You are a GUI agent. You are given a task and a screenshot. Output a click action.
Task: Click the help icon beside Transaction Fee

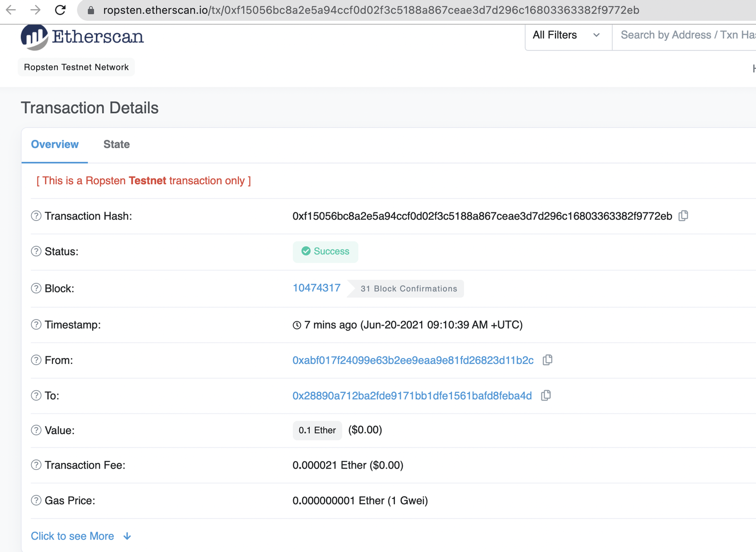pyautogui.click(x=36, y=465)
